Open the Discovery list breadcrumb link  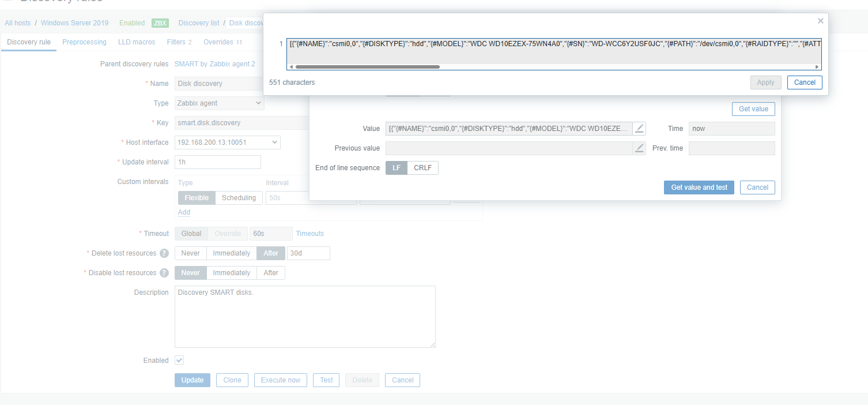tap(199, 23)
